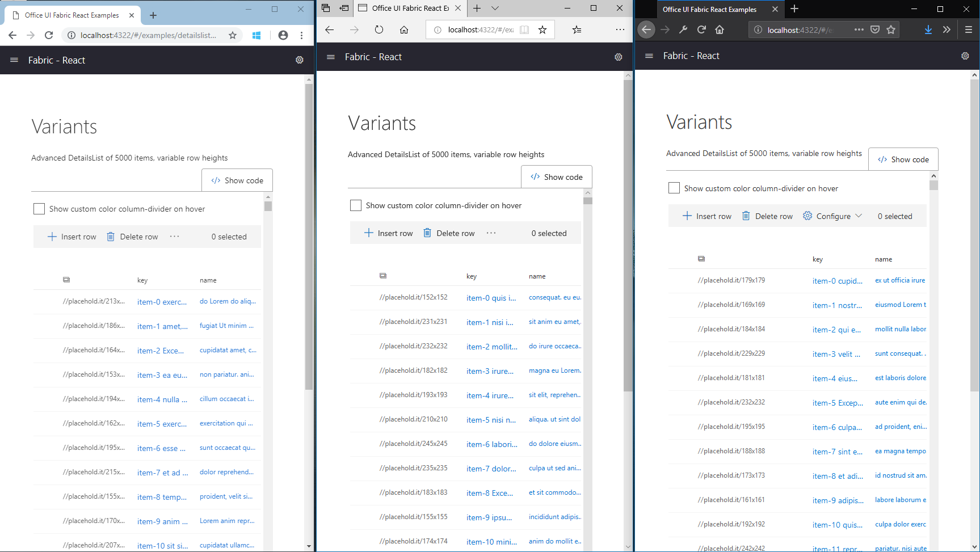The image size is (980, 552).
Task: Bookmark this page with Chrome's star icon
Action: (233, 35)
